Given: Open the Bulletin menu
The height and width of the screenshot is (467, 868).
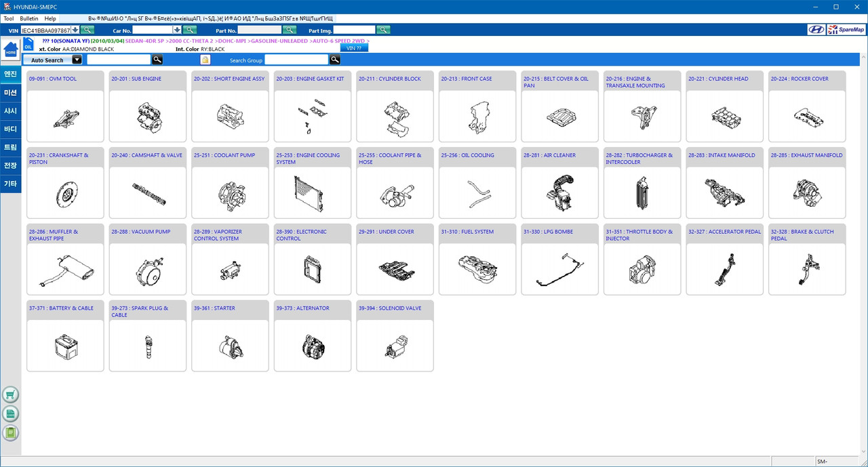Looking at the screenshot, I should 29,18.
